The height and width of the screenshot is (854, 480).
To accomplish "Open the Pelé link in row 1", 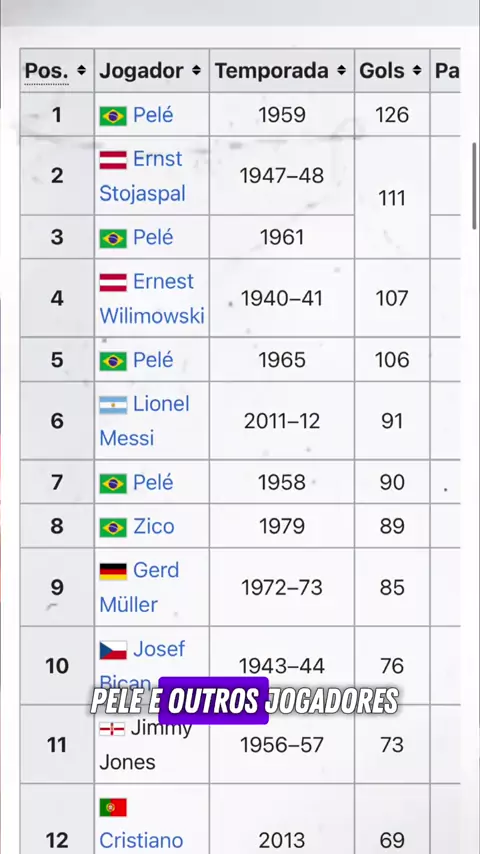I will pyautogui.click(x=153, y=115).
